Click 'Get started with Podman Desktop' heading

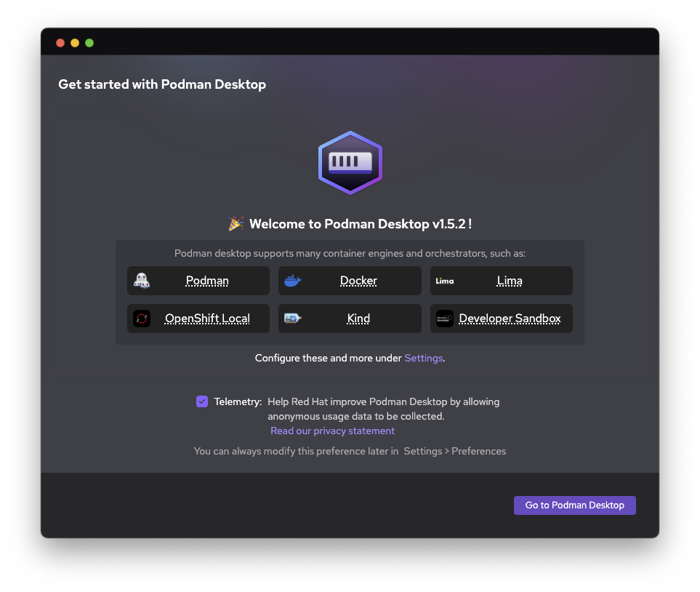pos(162,84)
